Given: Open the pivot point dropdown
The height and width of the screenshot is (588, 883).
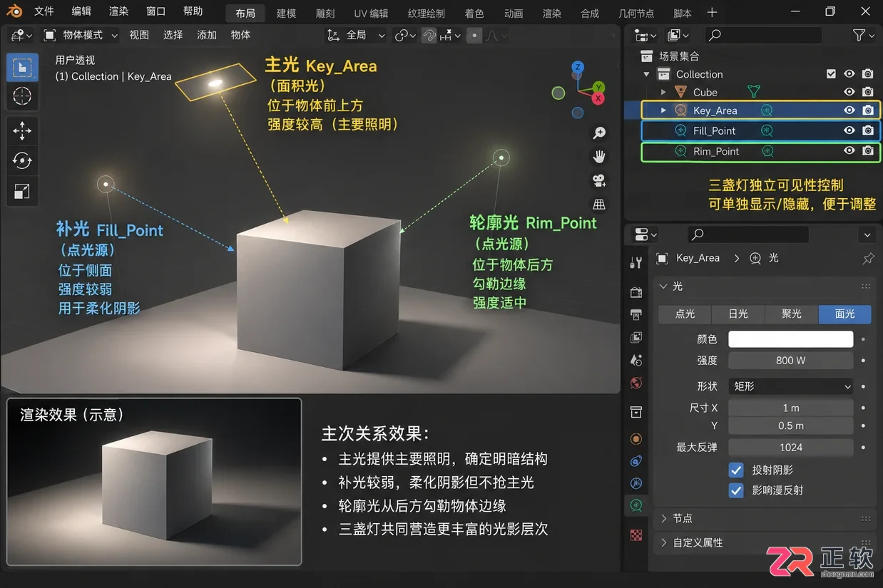Looking at the screenshot, I should tap(405, 35).
